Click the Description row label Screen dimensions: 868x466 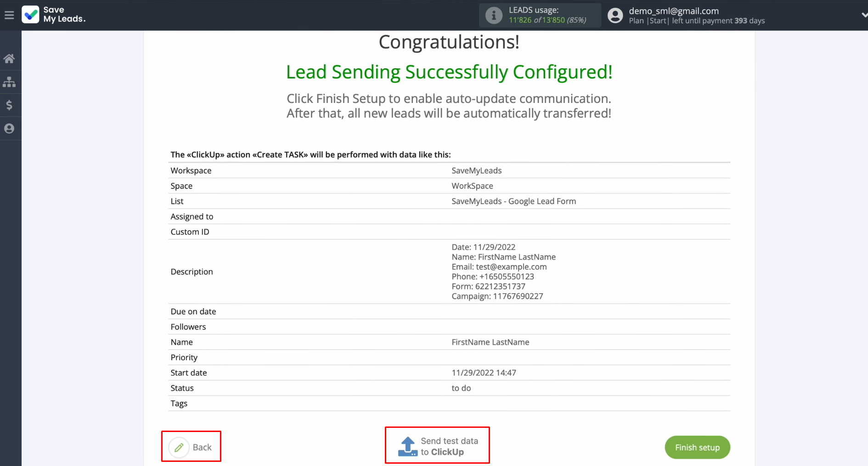[x=192, y=272]
